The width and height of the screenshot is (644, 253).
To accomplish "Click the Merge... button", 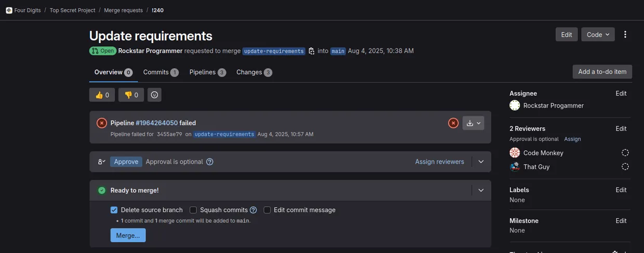I will click(128, 235).
